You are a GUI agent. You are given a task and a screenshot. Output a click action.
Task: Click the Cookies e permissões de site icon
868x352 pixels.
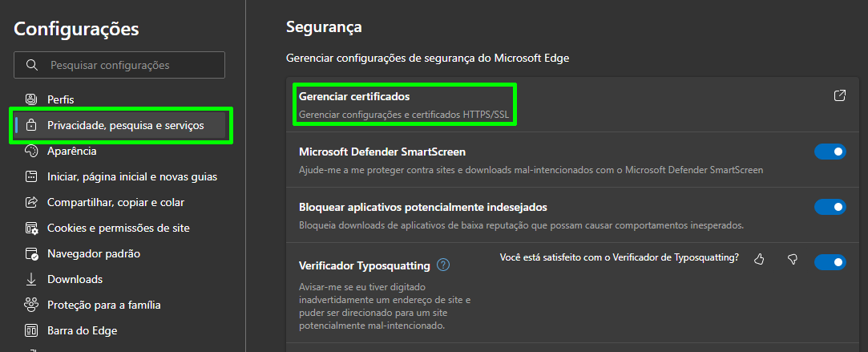pyautogui.click(x=31, y=228)
